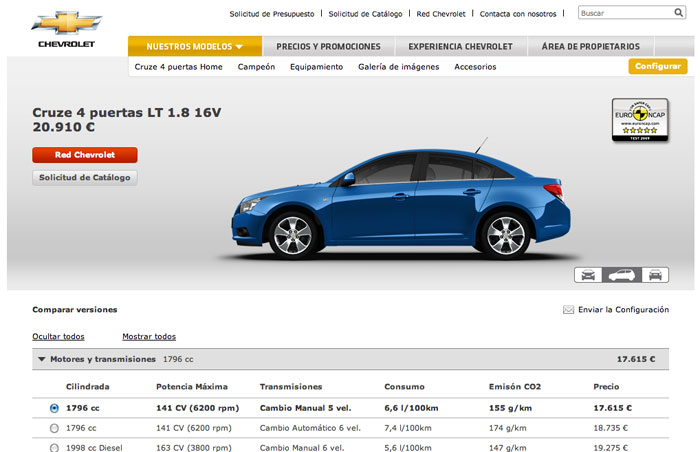Open Solicitud de Catálogo top link
This screenshot has height=452, width=700.
coord(365,14)
